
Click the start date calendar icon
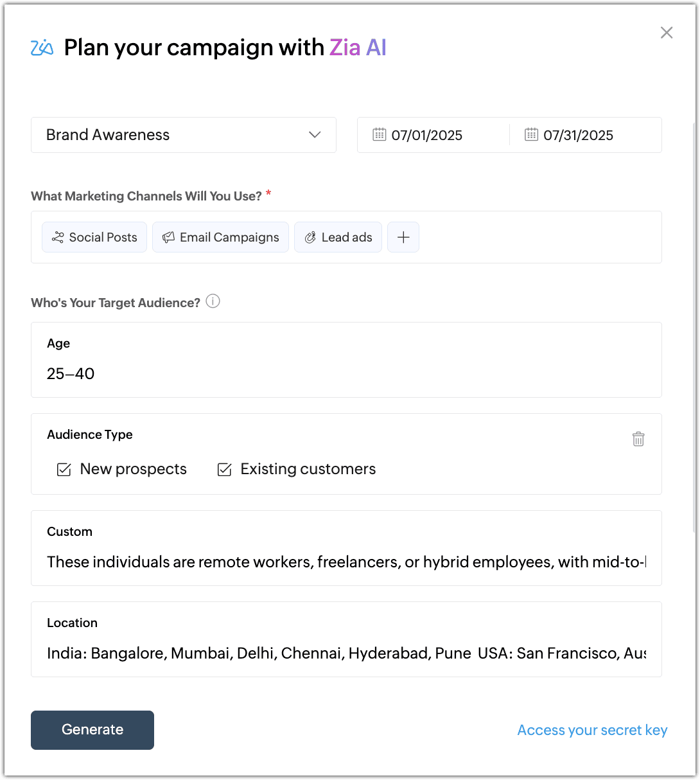pyautogui.click(x=380, y=134)
